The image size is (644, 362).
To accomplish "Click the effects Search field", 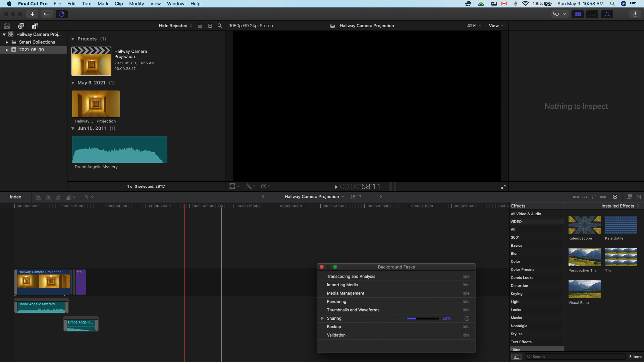I will (x=575, y=357).
